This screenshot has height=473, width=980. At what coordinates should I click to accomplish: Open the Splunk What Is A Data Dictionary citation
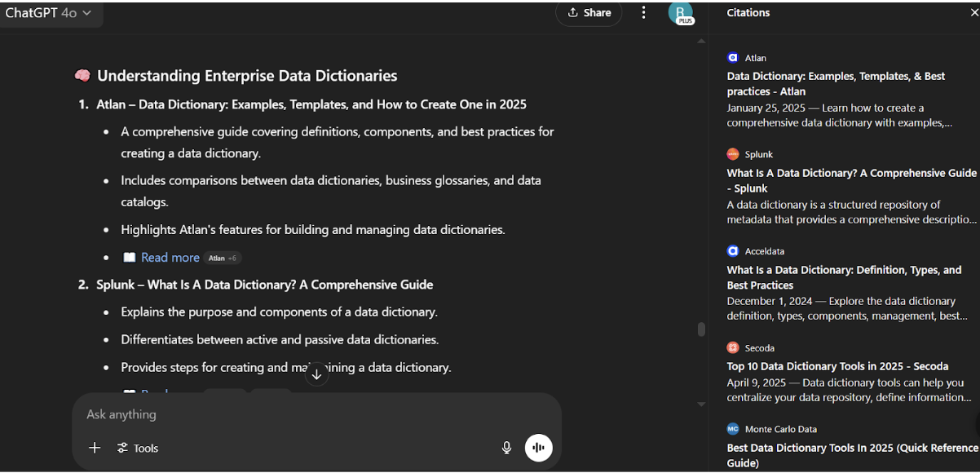(851, 181)
